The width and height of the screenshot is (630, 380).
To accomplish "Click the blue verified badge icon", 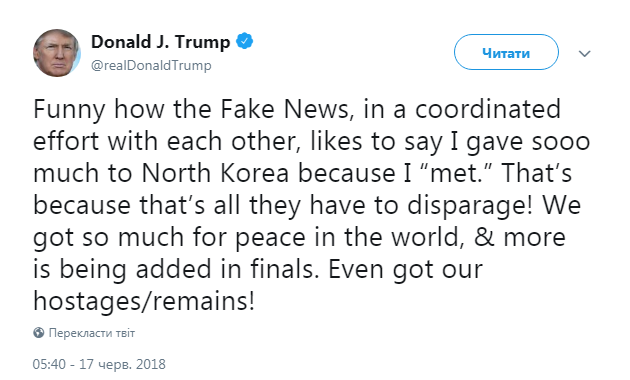I will click(244, 41).
